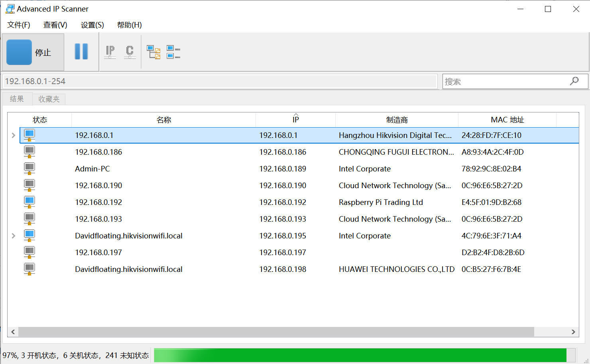The height and width of the screenshot is (364, 590).
Task: Click the IP cell 192.168.0.193
Action: click(x=283, y=219)
